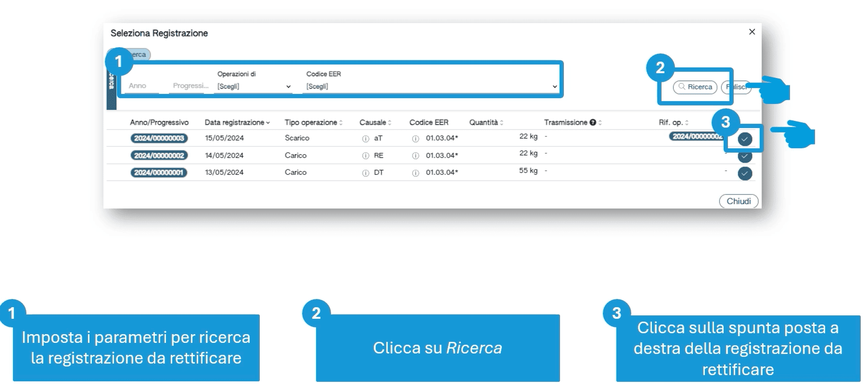This screenshot has width=868, height=391.
Task: Click the Chiudi button
Action: pyautogui.click(x=739, y=201)
